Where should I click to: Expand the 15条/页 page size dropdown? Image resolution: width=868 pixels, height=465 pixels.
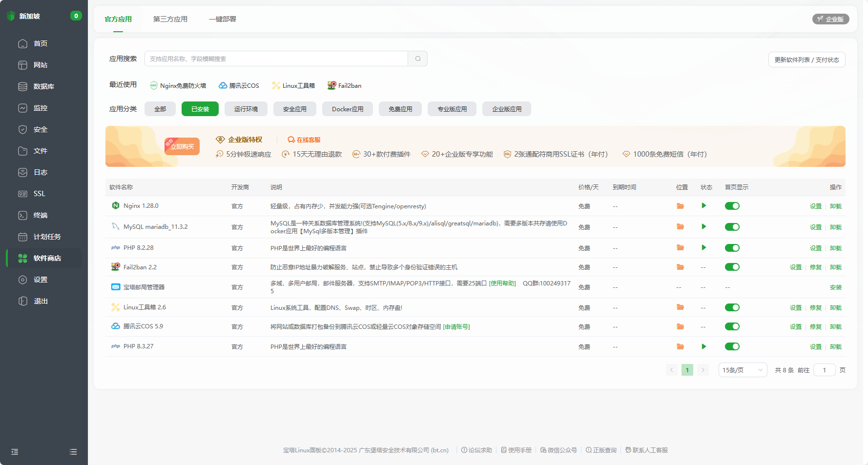[x=742, y=370]
